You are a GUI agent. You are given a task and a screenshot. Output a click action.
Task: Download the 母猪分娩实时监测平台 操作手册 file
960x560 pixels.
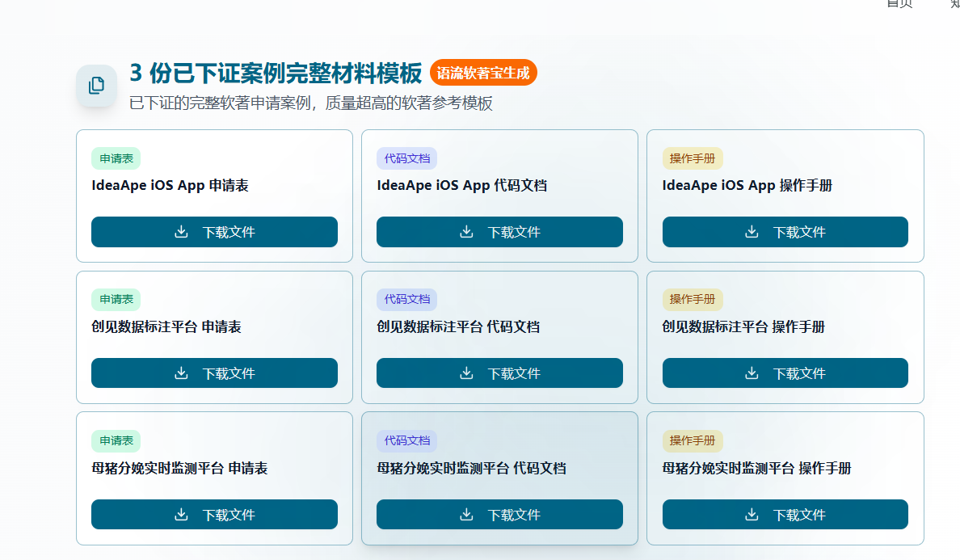click(x=785, y=514)
